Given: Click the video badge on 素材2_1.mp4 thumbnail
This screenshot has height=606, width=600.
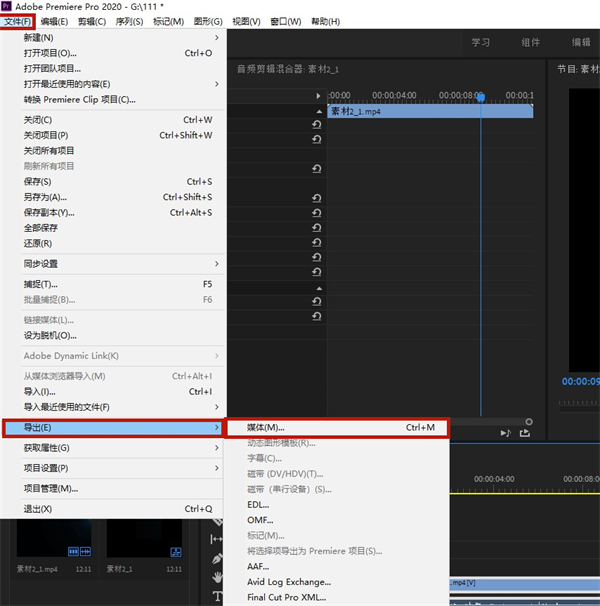Looking at the screenshot, I should tap(73, 552).
